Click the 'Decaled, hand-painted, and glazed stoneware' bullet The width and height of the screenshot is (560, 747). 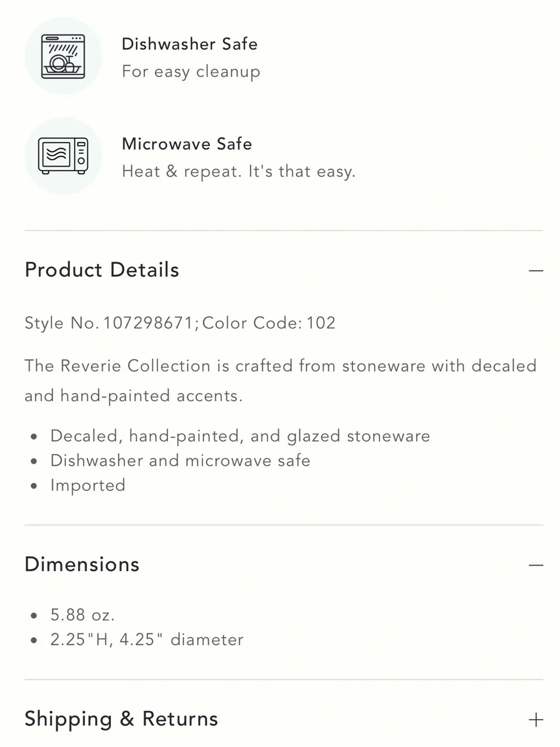[x=240, y=436]
